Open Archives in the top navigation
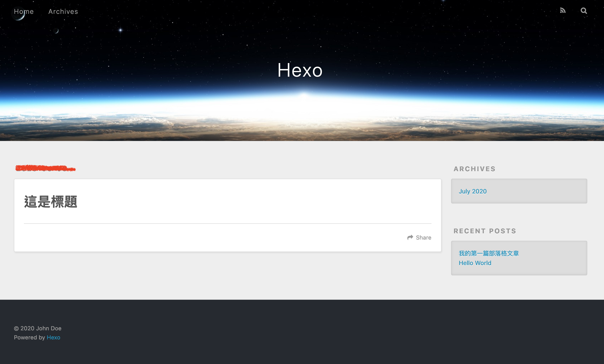 (x=63, y=11)
